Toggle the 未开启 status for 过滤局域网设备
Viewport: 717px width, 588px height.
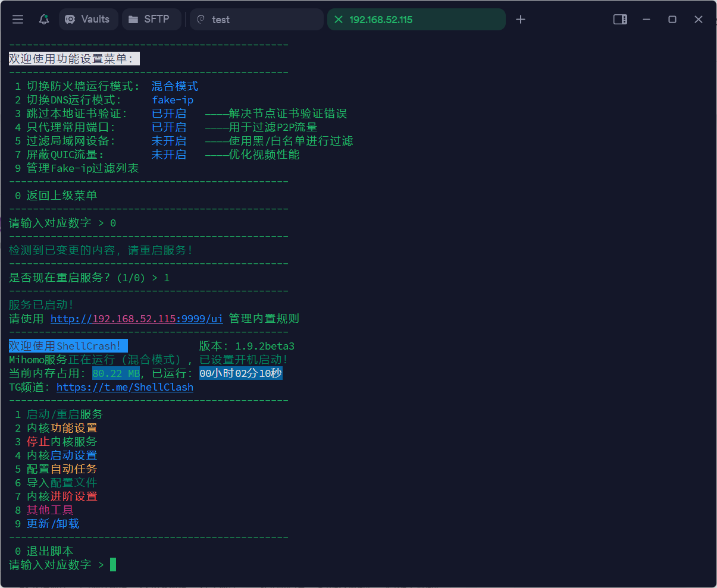point(169,141)
